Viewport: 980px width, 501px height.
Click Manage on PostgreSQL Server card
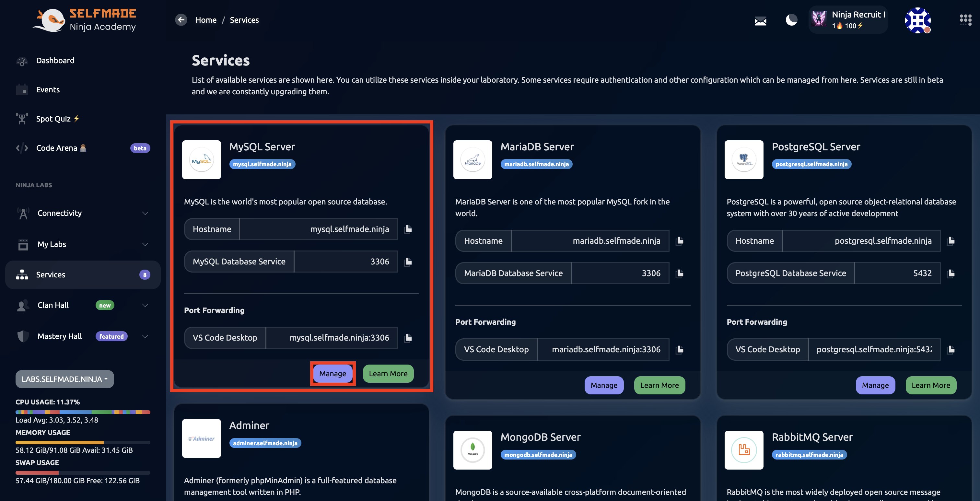coord(875,385)
